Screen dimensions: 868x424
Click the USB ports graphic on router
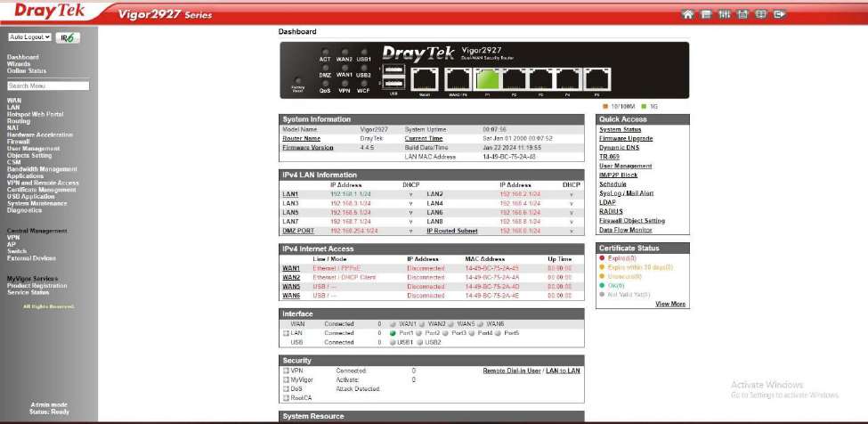393,77
